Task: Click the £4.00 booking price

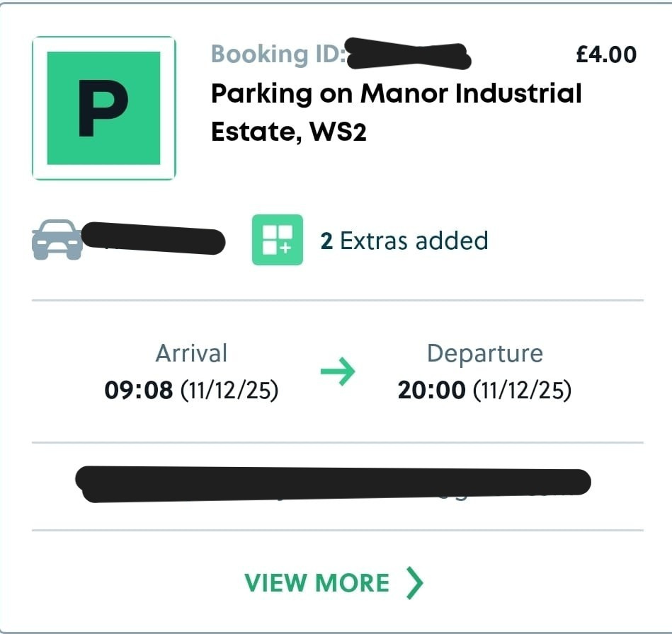Action: 605,54
